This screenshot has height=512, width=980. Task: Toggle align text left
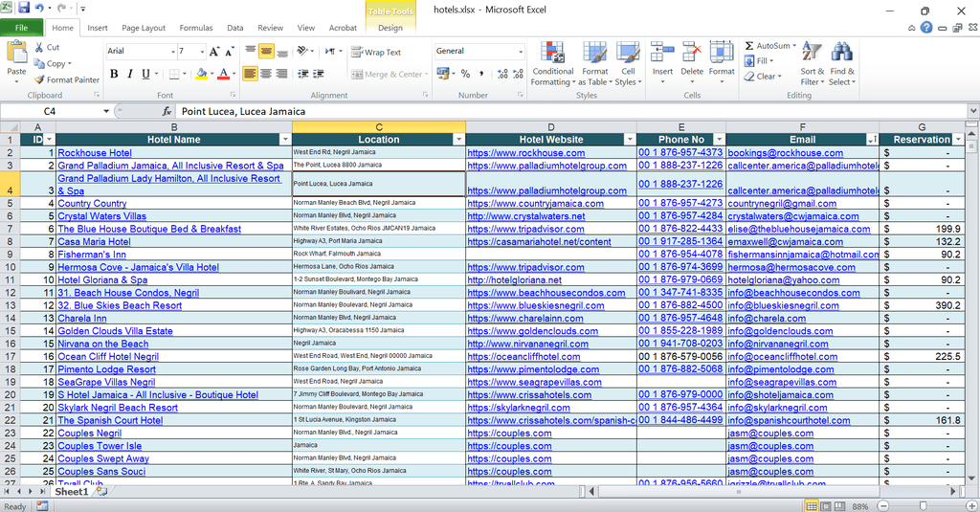[250, 74]
